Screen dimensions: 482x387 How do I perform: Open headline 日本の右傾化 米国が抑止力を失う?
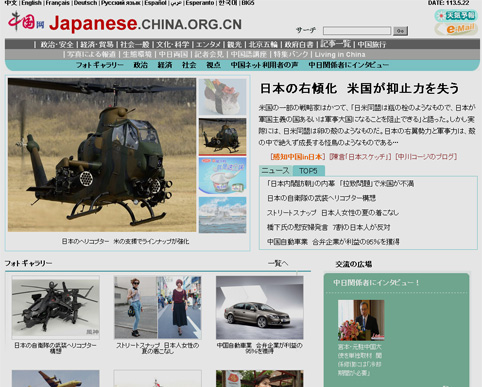click(359, 88)
